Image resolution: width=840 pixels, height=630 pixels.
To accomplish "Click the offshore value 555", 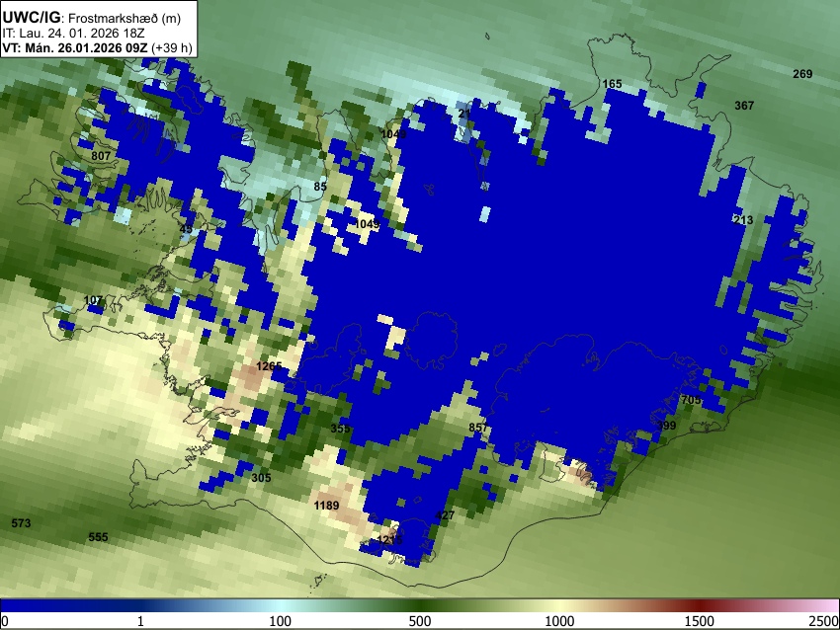I will [98, 537].
